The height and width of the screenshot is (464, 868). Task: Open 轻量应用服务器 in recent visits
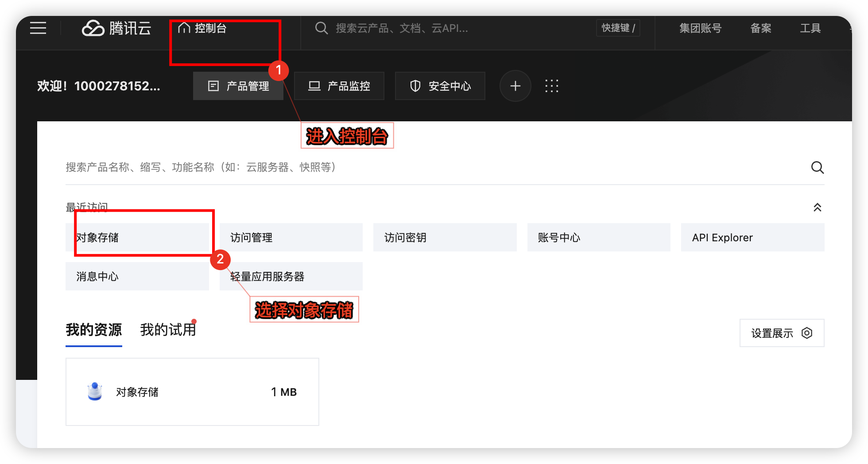click(x=291, y=276)
